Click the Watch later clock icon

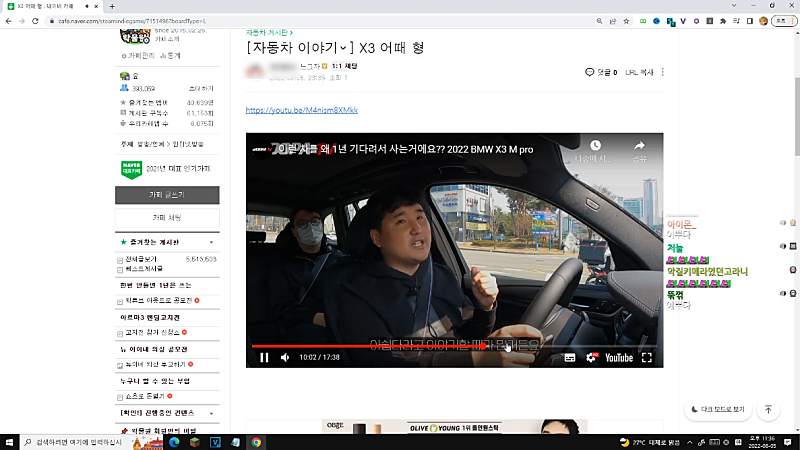[595, 146]
